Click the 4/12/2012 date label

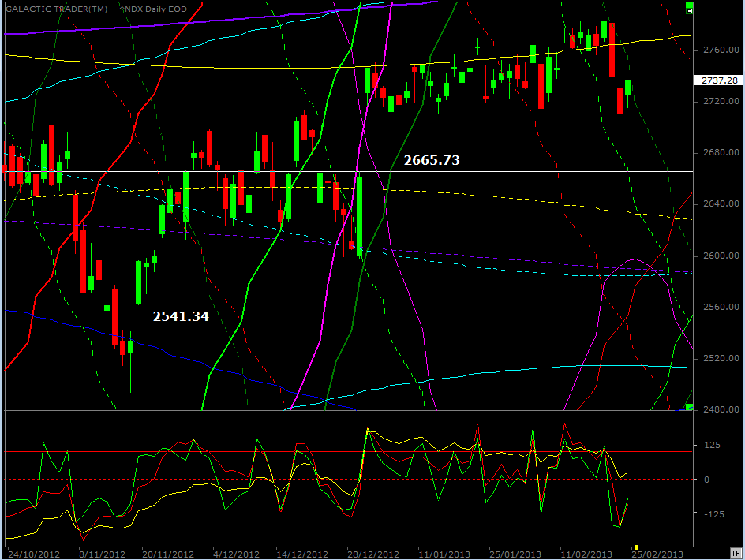(x=236, y=554)
